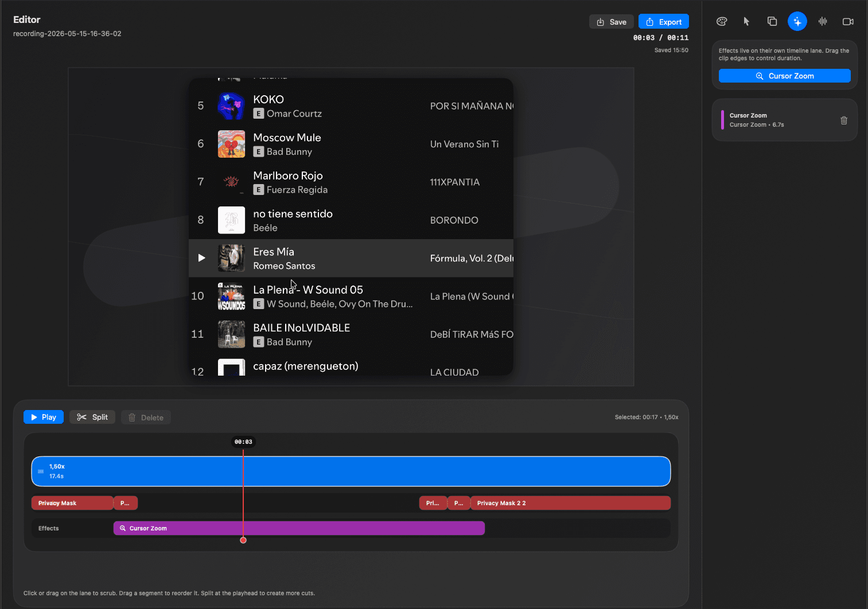This screenshot has width=868, height=609.
Task: Select the first Privacy Mask clip
Action: pos(72,503)
